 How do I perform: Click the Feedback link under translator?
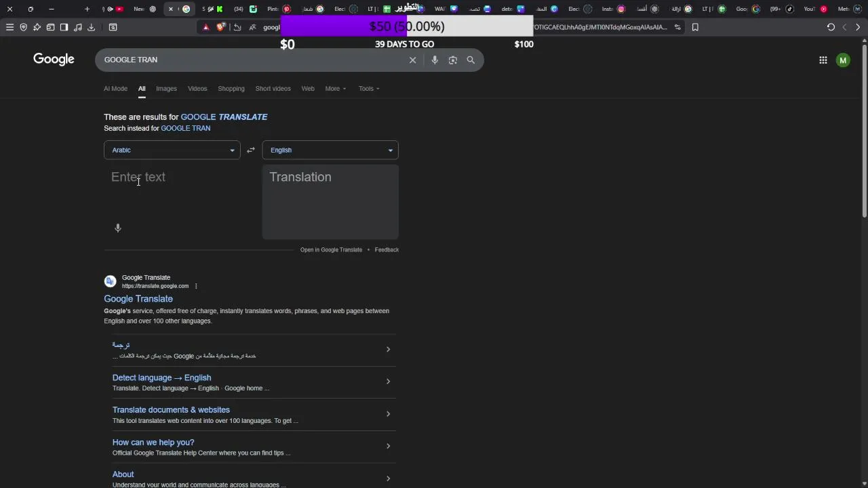point(387,249)
